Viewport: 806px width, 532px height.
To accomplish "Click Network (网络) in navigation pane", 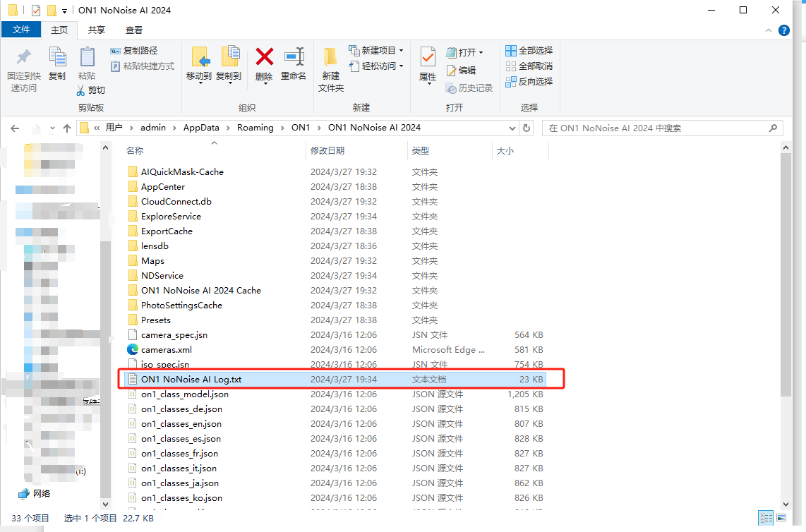I will (x=35, y=493).
